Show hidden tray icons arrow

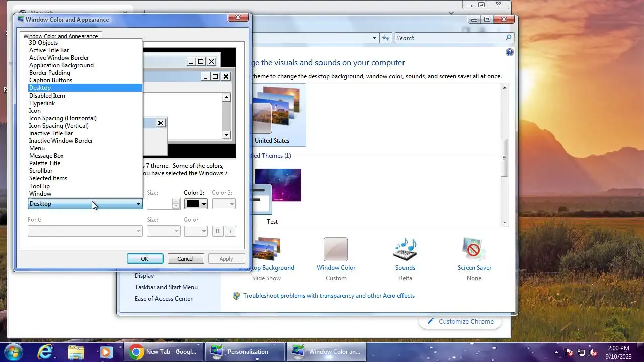coord(556,352)
